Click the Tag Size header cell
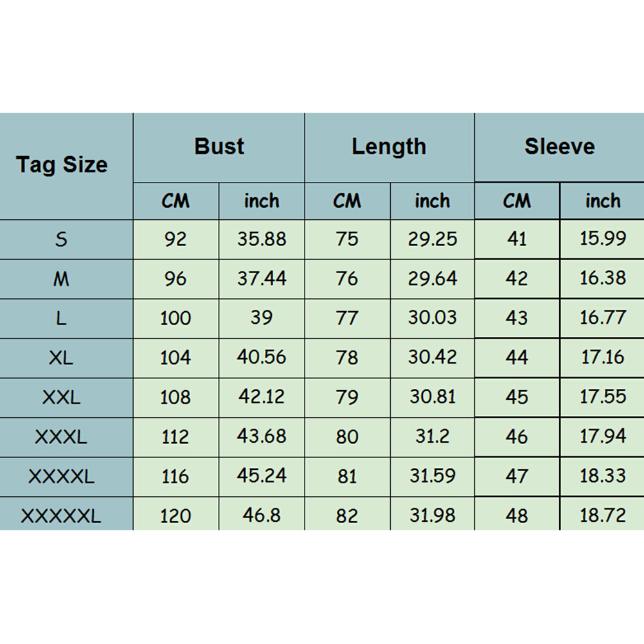The image size is (644, 644). tap(62, 165)
